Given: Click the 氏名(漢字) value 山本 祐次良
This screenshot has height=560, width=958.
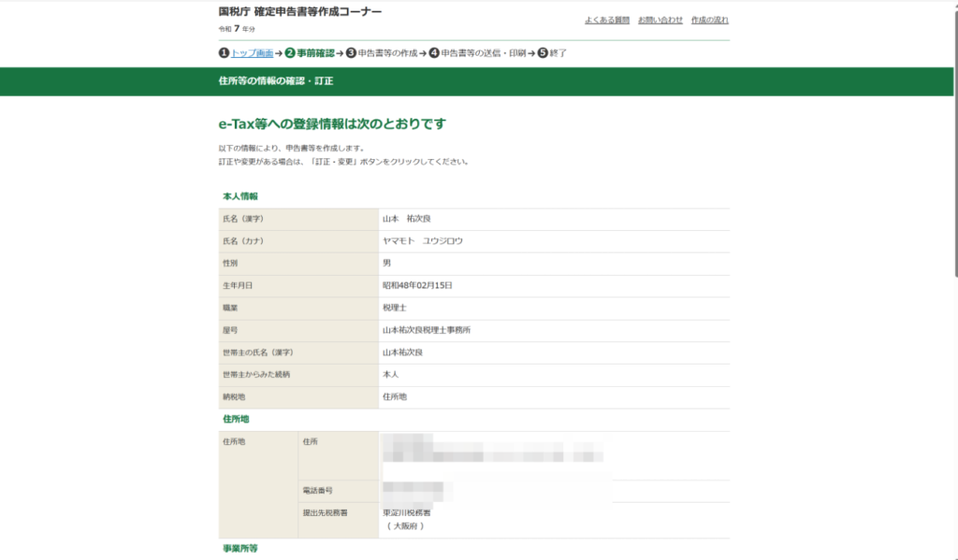Looking at the screenshot, I should [406, 219].
